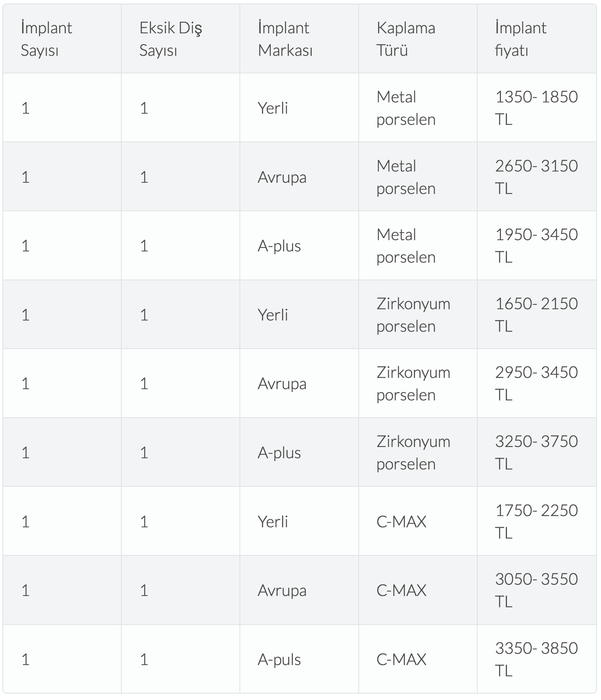Image resolution: width=601 pixels, height=700 pixels.
Task: Select the 3350-3850 TL price cell
Action: [x=536, y=659]
